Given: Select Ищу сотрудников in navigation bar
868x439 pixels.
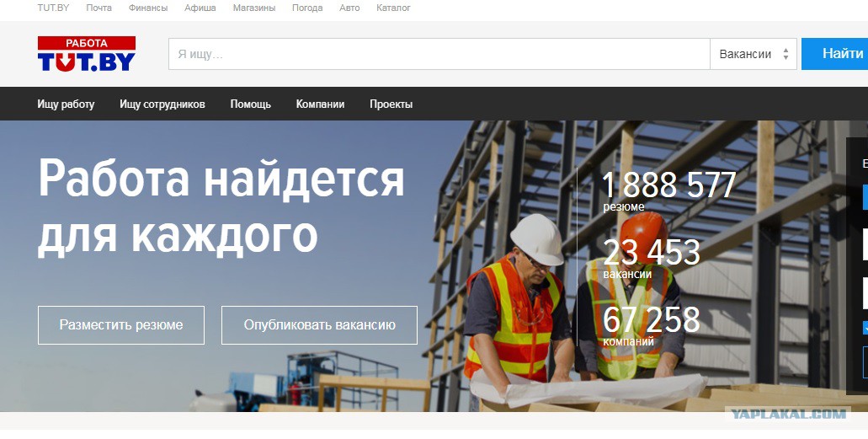Looking at the screenshot, I should pos(162,104).
